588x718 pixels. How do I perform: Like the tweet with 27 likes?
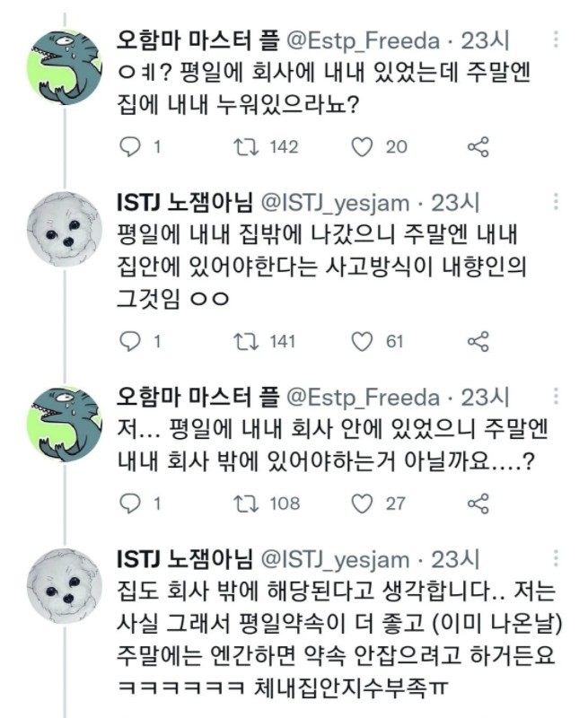(362, 503)
